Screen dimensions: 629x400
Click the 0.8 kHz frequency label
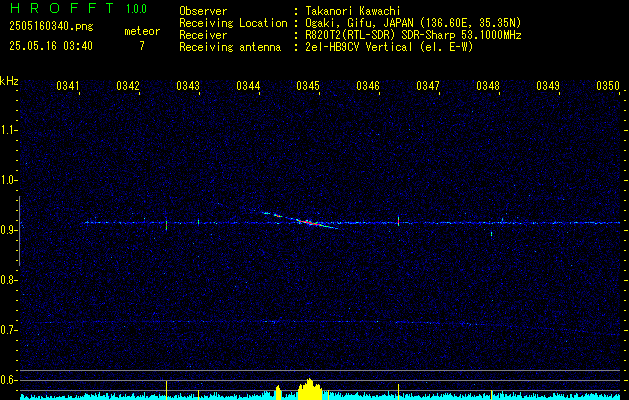(8, 280)
